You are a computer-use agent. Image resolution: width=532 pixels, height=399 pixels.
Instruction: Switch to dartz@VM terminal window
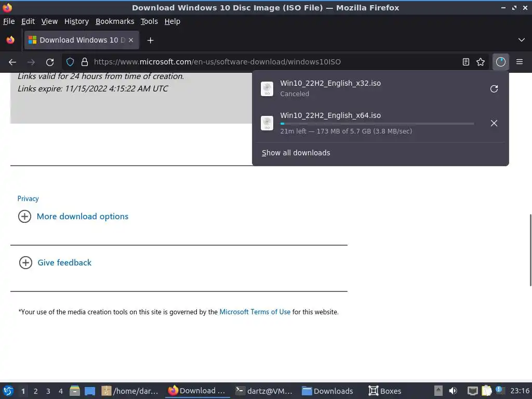click(x=264, y=391)
